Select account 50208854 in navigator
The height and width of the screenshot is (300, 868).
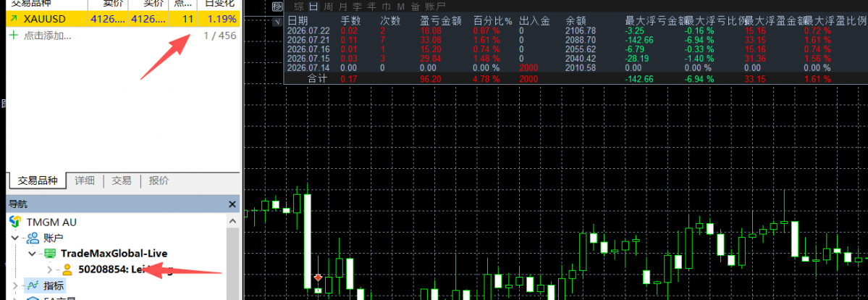125,270
